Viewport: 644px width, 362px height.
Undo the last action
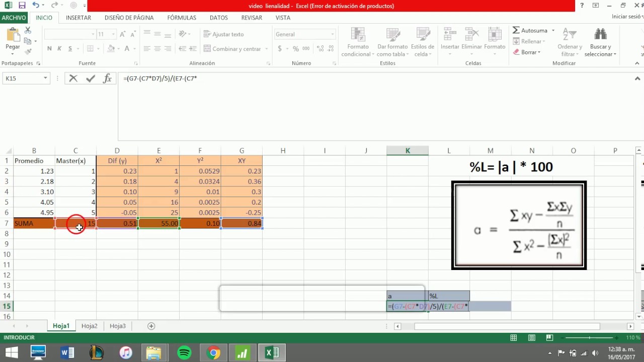click(x=35, y=6)
